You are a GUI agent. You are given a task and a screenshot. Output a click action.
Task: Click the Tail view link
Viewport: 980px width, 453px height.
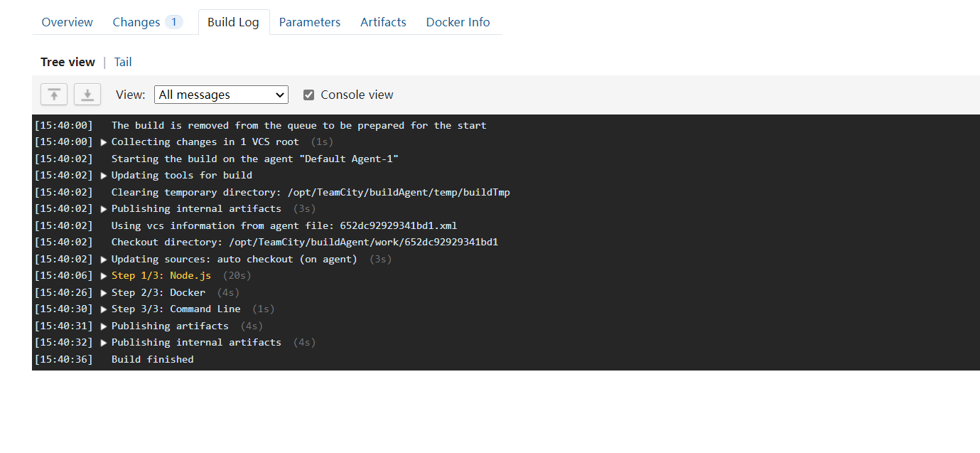click(123, 62)
